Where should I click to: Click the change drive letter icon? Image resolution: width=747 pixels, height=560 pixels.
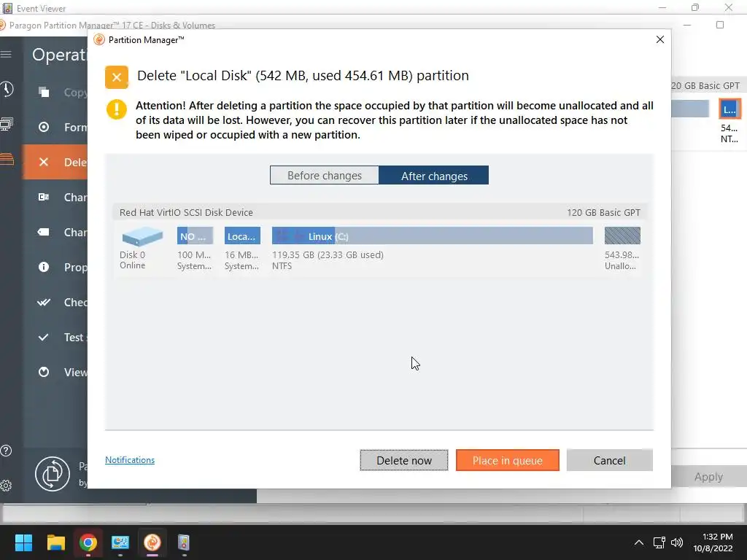coord(44,197)
